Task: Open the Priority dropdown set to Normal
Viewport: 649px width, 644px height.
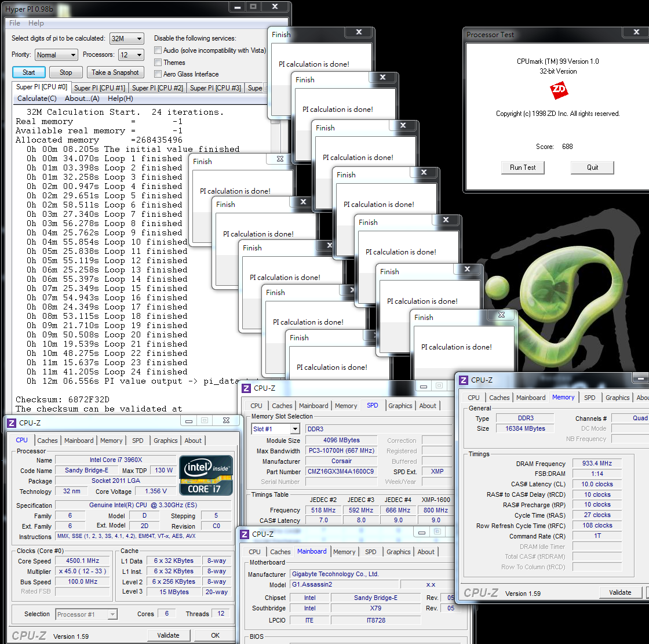Action: pos(56,54)
